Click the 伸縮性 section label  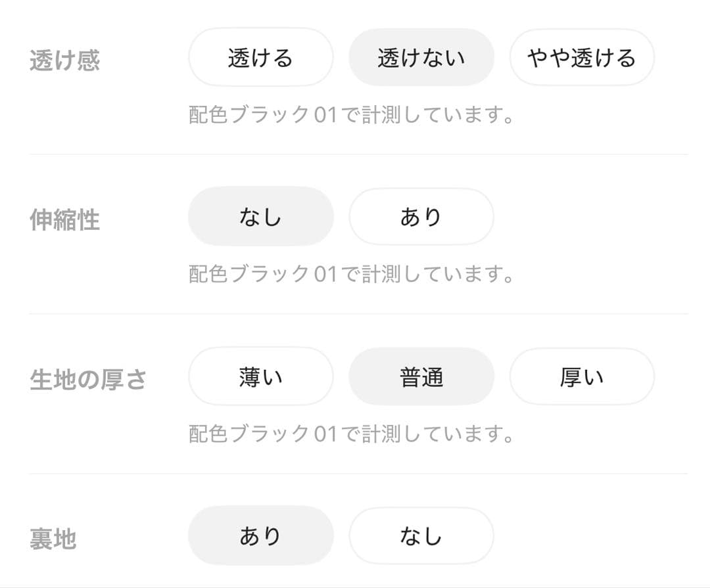[x=64, y=221]
